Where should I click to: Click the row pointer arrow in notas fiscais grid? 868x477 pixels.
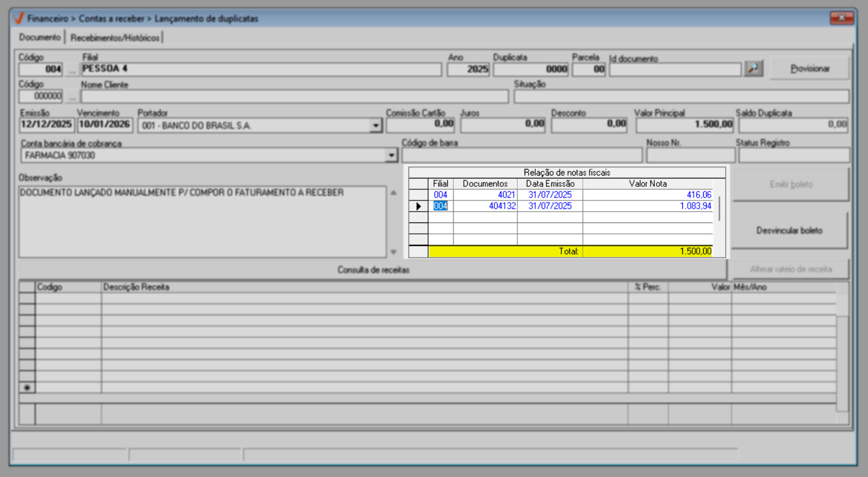click(419, 206)
